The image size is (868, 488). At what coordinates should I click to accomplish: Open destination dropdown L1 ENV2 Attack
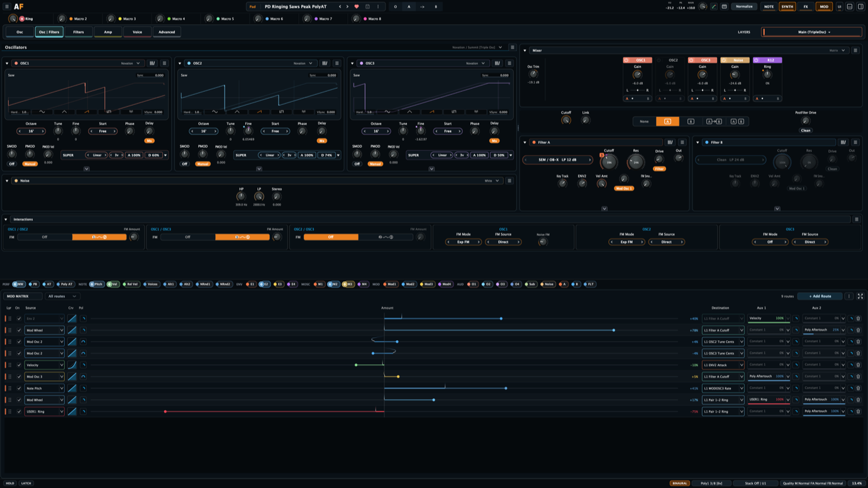723,365
